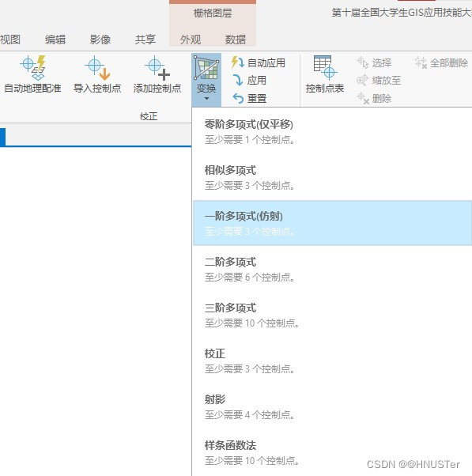Click the project title beginning 第十届全国大学生GIS
This screenshot has height=476, width=472.
[x=402, y=13]
